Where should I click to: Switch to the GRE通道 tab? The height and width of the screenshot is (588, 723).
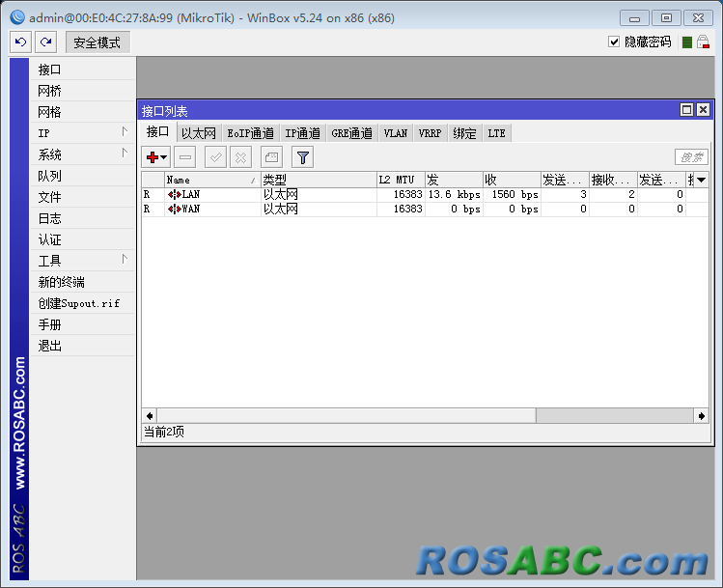pos(351,133)
